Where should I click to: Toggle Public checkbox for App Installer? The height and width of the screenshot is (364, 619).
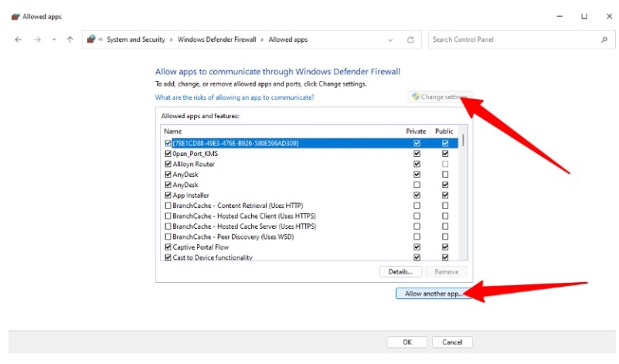pyautogui.click(x=445, y=195)
